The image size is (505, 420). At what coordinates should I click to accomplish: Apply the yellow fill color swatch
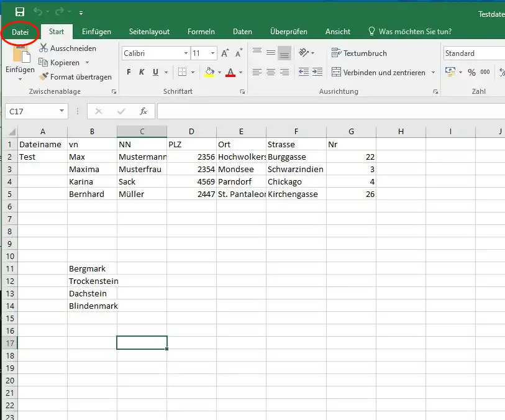click(x=210, y=73)
